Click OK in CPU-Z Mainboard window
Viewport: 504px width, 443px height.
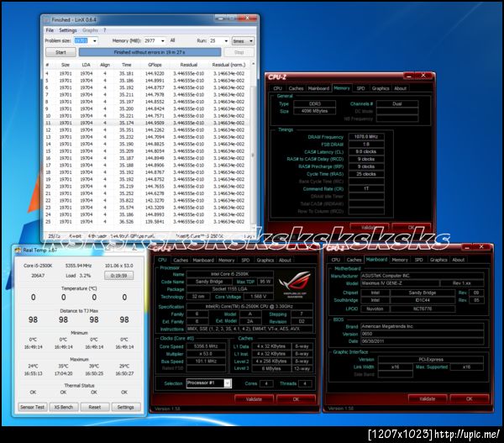(x=469, y=398)
